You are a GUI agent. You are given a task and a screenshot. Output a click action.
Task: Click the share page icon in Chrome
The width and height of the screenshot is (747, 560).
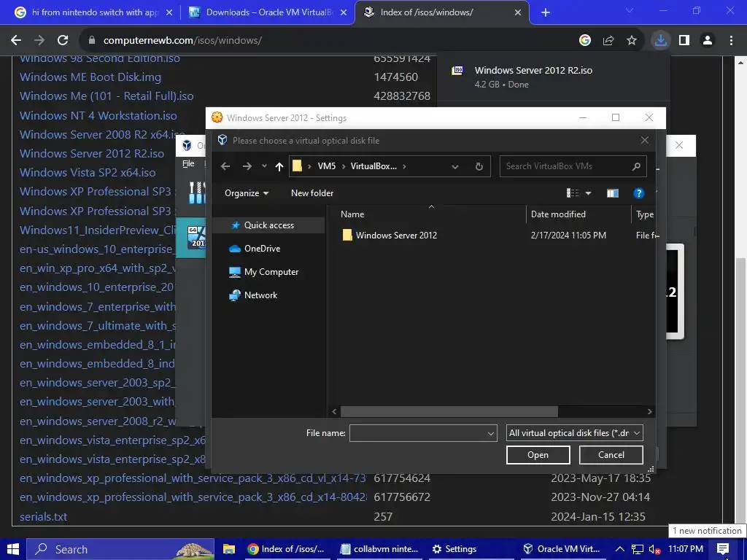(x=608, y=41)
